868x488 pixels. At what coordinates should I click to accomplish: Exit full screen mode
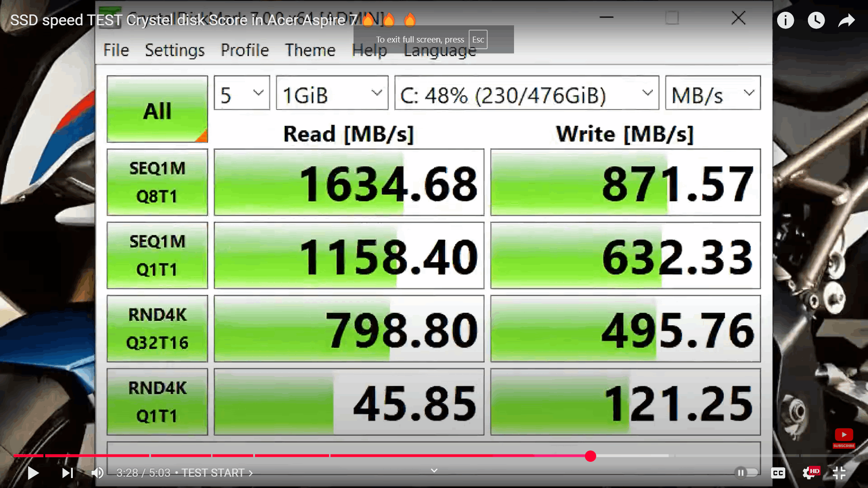click(x=839, y=473)
